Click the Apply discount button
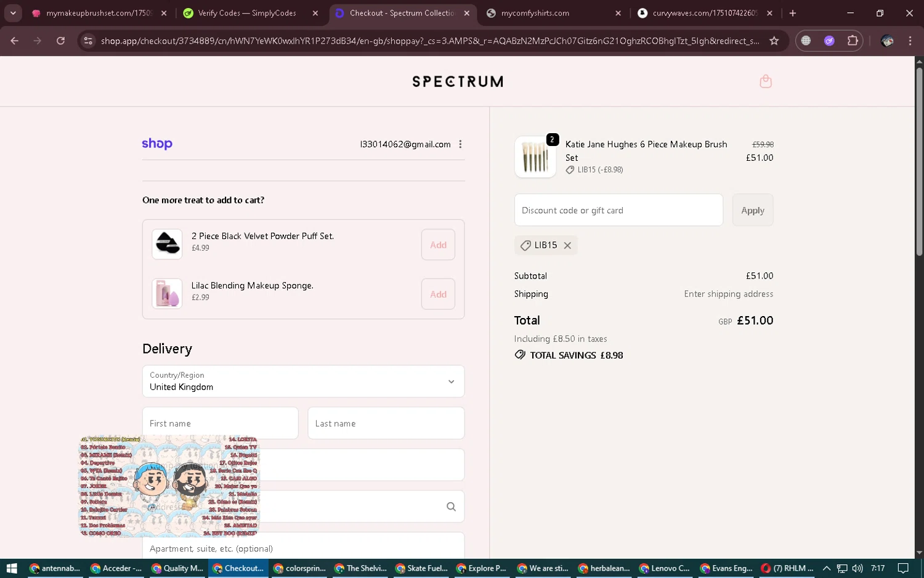This screenshot has width=924, height=578. click(752, 210)
